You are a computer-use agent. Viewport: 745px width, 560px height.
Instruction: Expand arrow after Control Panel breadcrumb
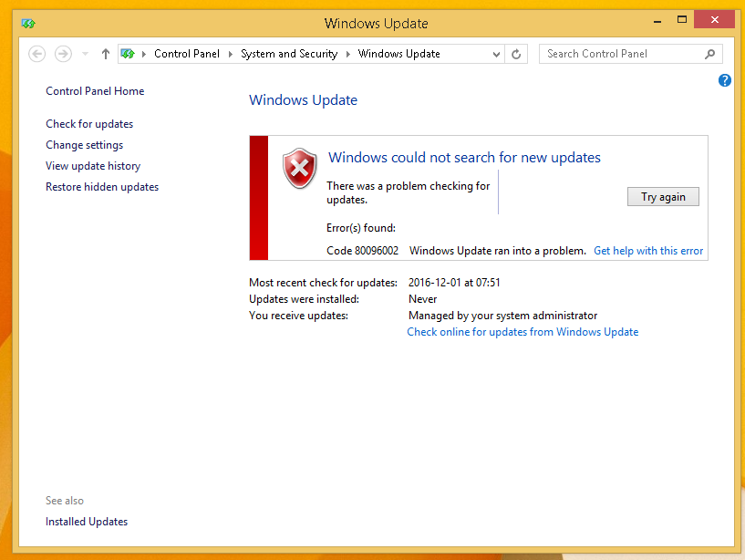point(231,54)
